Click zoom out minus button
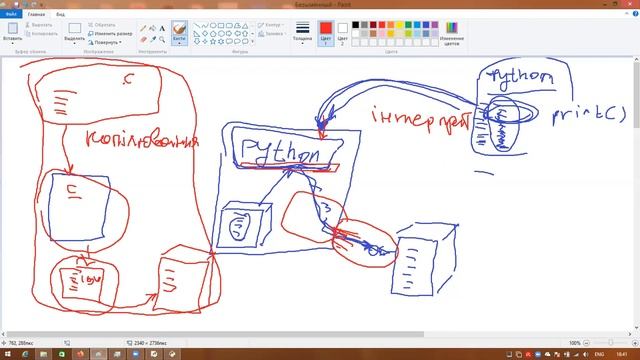 [x=587, y=343]
